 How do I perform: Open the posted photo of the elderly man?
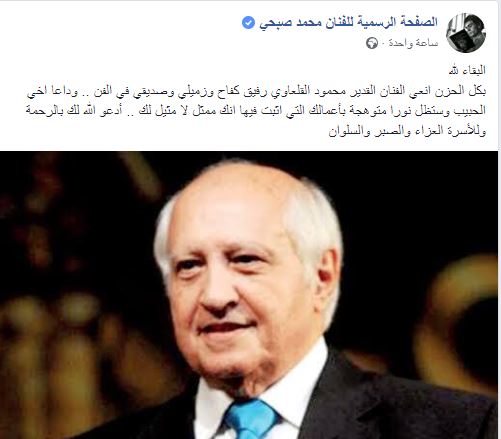click(x=249, y=295)
